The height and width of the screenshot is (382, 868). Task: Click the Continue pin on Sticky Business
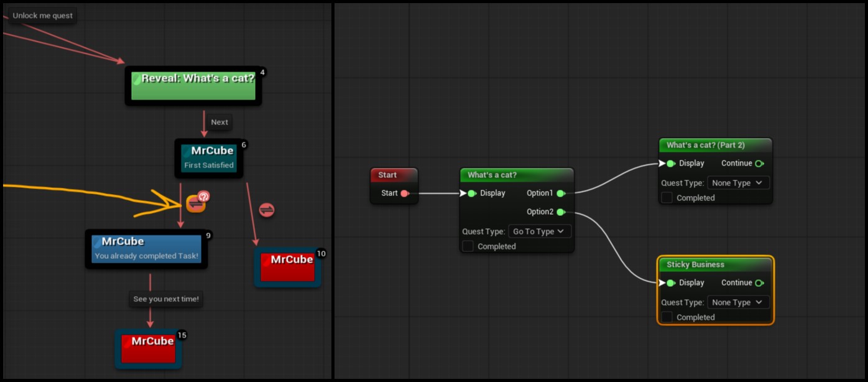760,282
